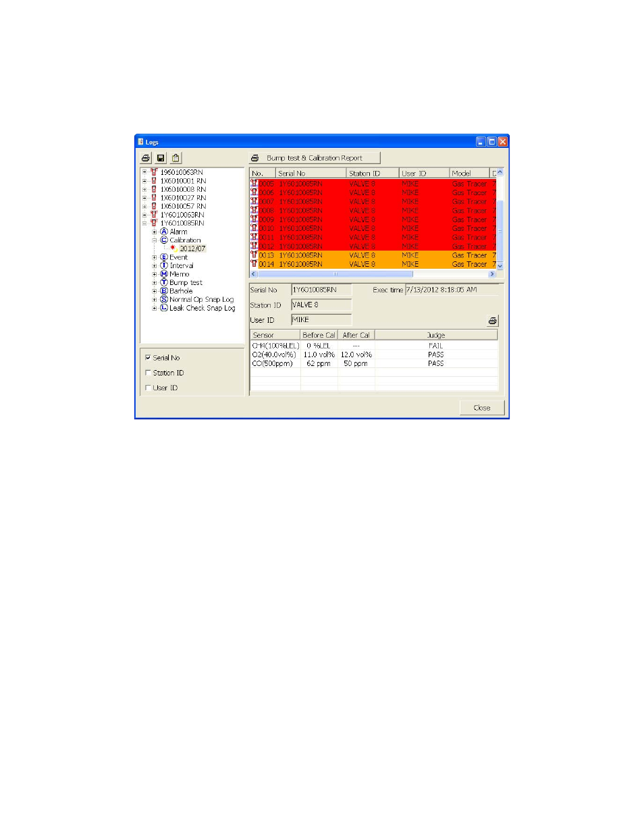Click the record list vertical scrollbar thumb
The height and width of the screenshot is (834, 644).
coord(500,231)
